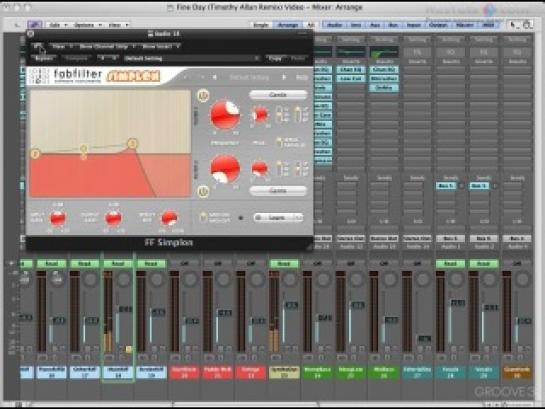Image resolution: width=545 pixels, height=409 pixels.
Task: Click the FabFilter undo arrow
Action: [186, 77]
